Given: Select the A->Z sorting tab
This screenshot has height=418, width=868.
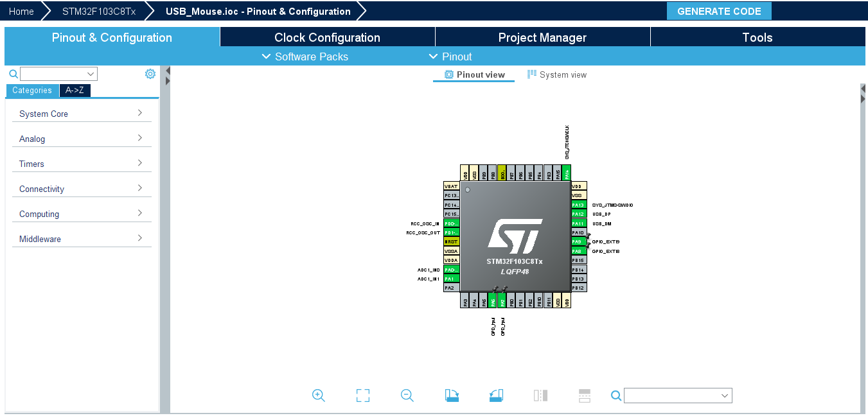Looking at the screenshot, I should coord(75,91).
